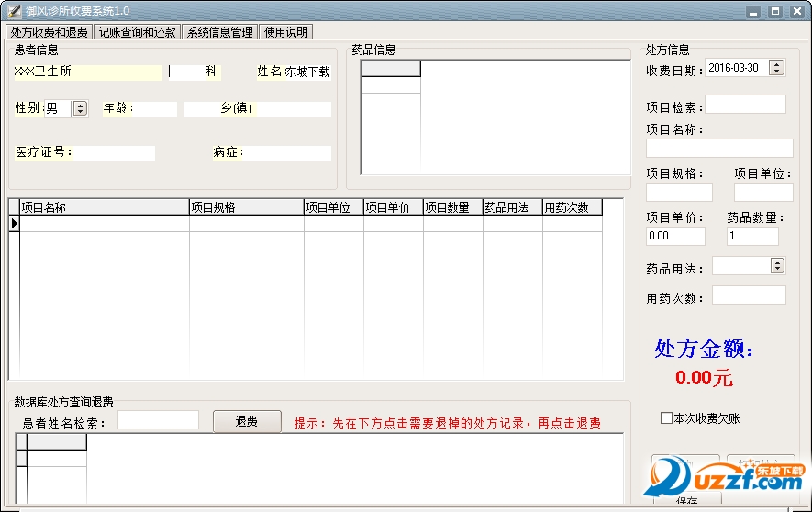The width and height of the screenshot is (812, 512).
Task: Click the 项目规格 input box
Action: point(679,192)
